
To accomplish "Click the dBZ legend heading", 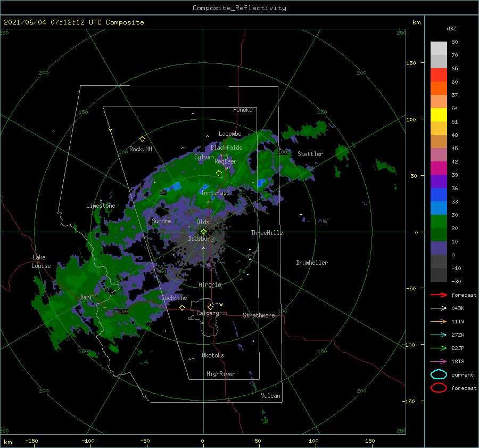I will (x=451, y=28).
